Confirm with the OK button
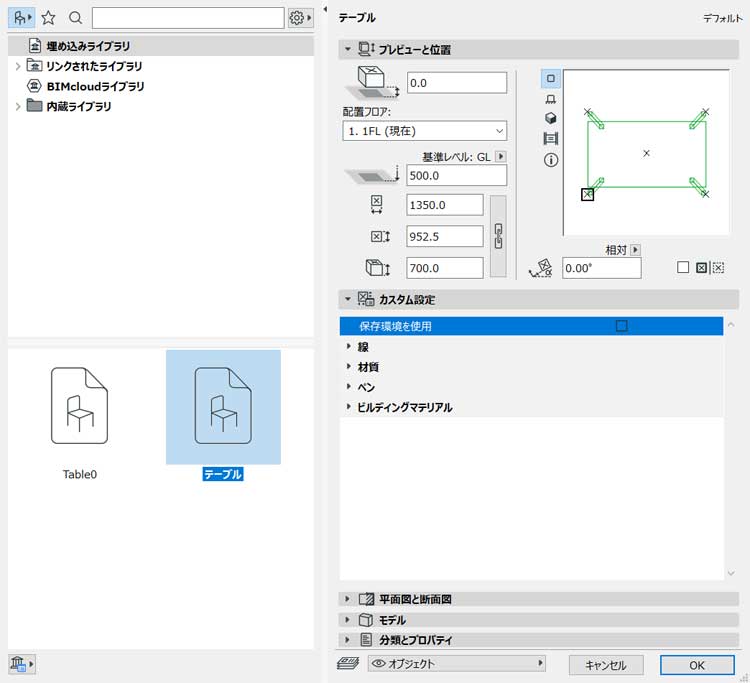This screenshot has height=683, width=750. pyautogui.click(x=696, y=665)
